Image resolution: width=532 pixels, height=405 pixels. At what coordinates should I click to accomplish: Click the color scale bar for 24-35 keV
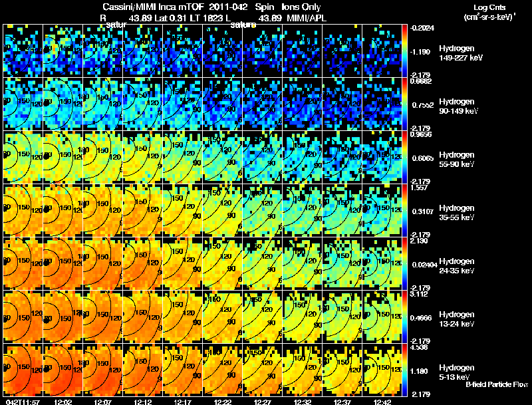(x=404, y=264)
